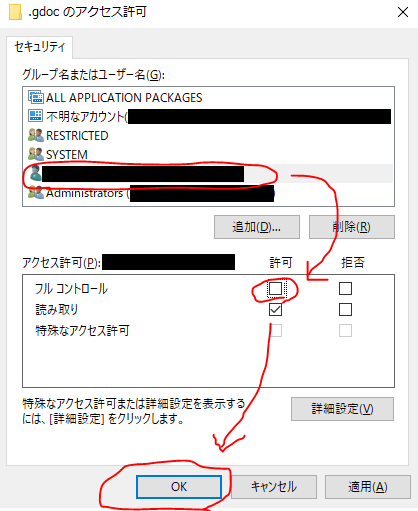Image resolution: width=418 pixels, height=511 pixels.
Task: Uncheck the Read (読み取り) allow checkbox
Action: coord(275,310)
